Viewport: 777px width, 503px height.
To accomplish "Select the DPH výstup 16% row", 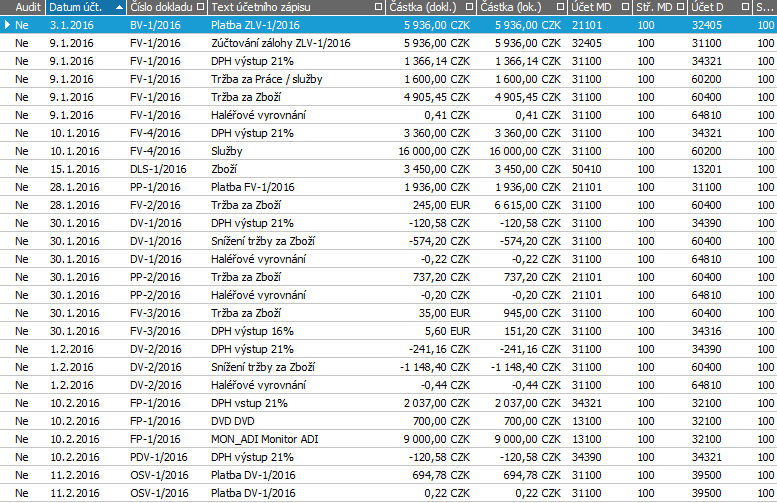I will click(252, 331).
